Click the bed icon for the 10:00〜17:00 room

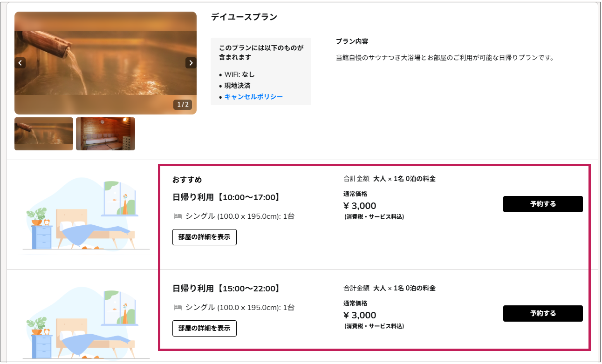pos(178,216)
